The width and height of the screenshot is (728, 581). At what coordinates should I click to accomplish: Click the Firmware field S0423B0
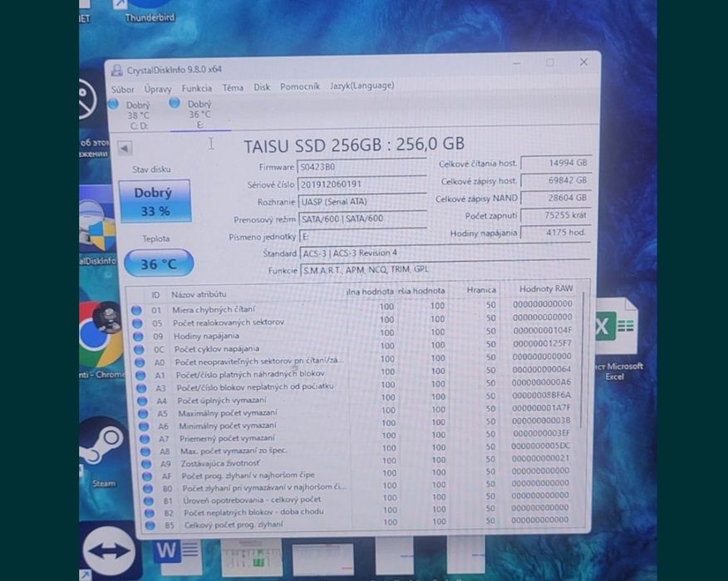[x=362, y=167]
